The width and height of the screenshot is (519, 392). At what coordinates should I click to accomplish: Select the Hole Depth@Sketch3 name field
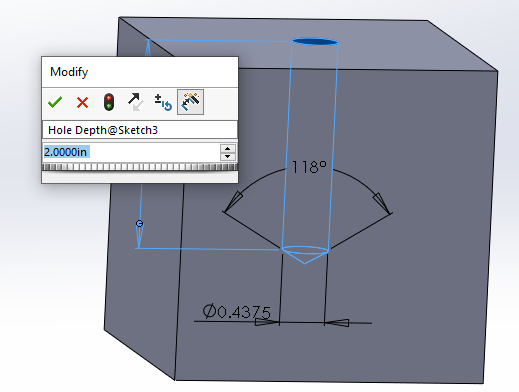[140, 130]
